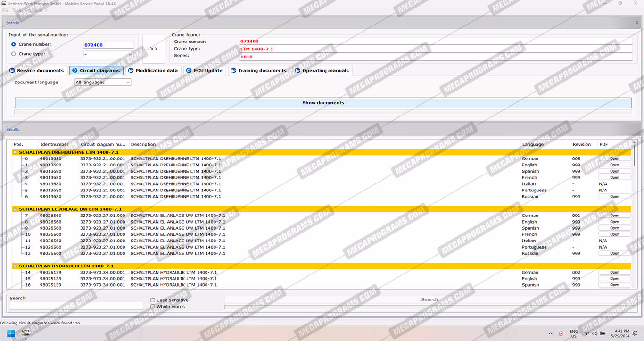644x341 pixels.
Task: Open the Tools menu
Action: click(17, 10)
